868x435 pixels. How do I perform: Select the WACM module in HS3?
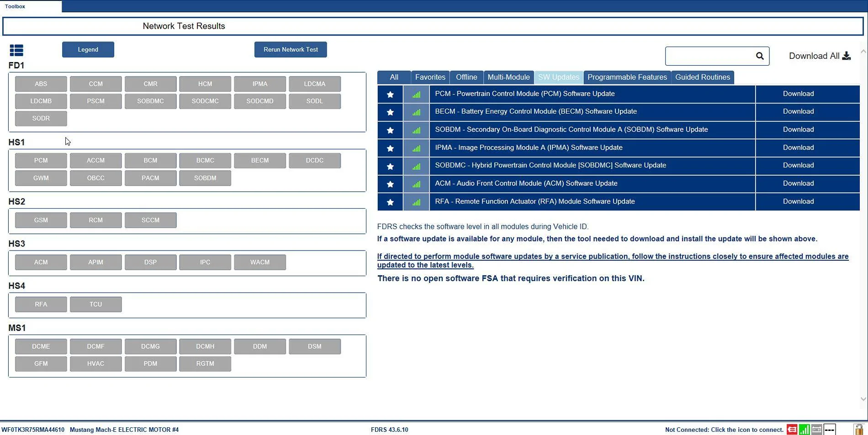click(x=260, y=262)
